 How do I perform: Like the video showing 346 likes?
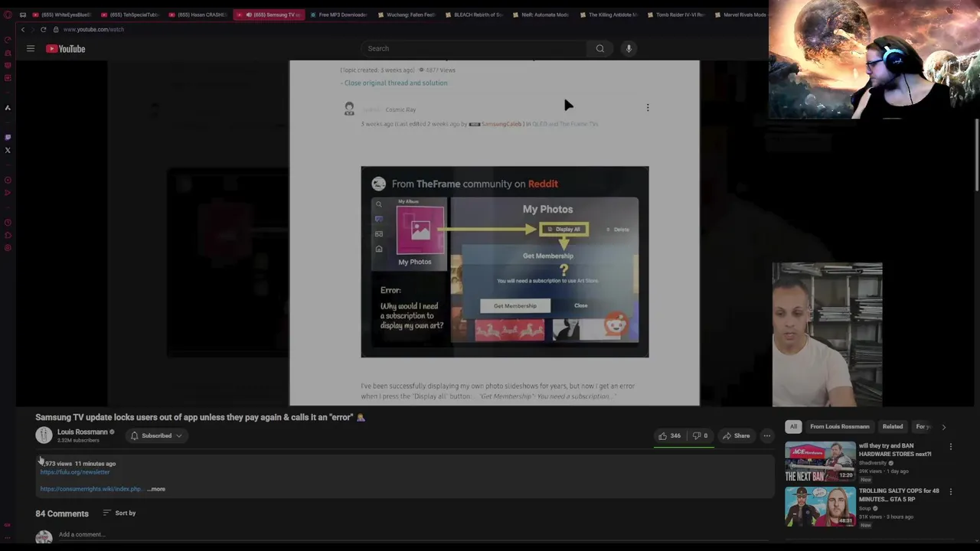[x=669, y=435]
